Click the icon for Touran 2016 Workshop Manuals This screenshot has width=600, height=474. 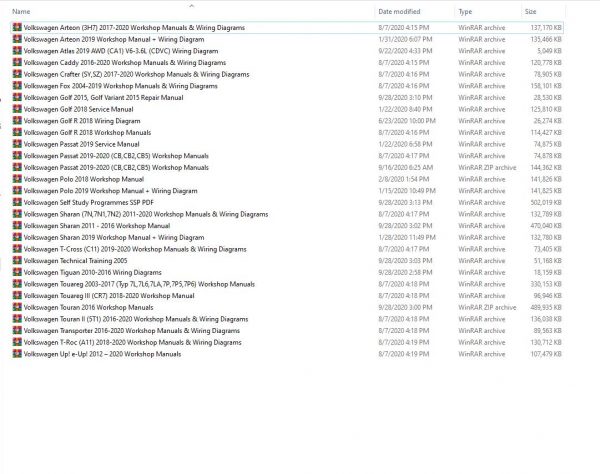17,307
